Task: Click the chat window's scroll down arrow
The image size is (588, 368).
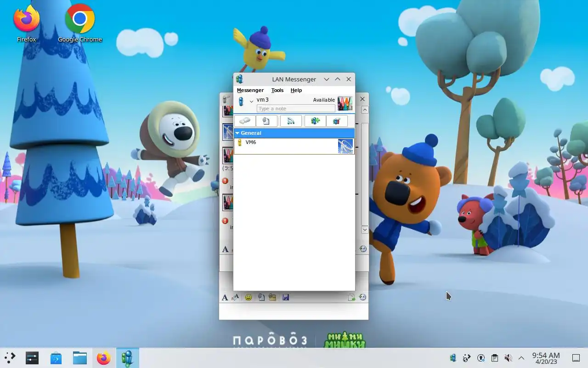Action: (x=365, y=230)
